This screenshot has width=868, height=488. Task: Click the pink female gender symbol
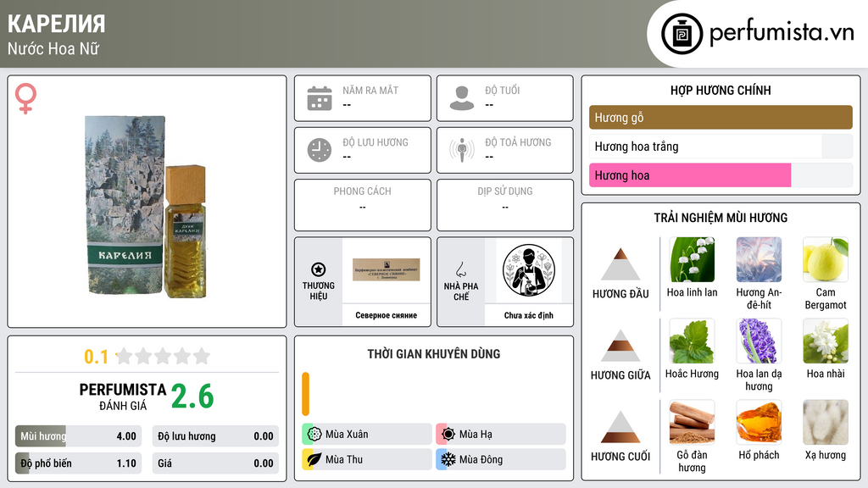(25, 98)
